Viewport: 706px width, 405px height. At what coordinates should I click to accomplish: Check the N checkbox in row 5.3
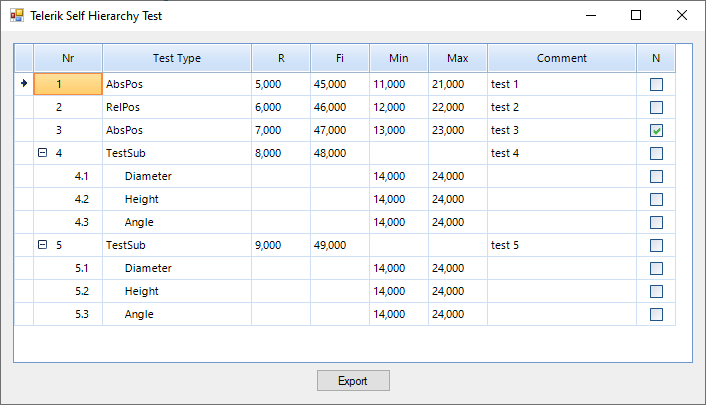(x=656, y=315)
